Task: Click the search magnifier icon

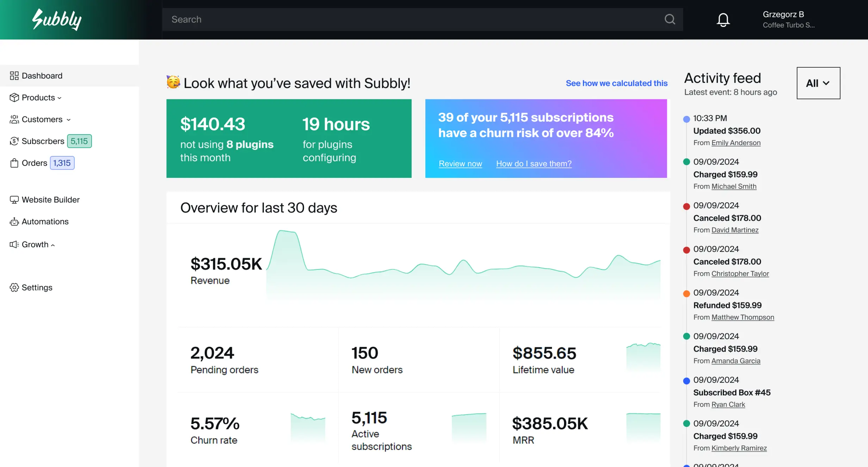Action: 670,19
